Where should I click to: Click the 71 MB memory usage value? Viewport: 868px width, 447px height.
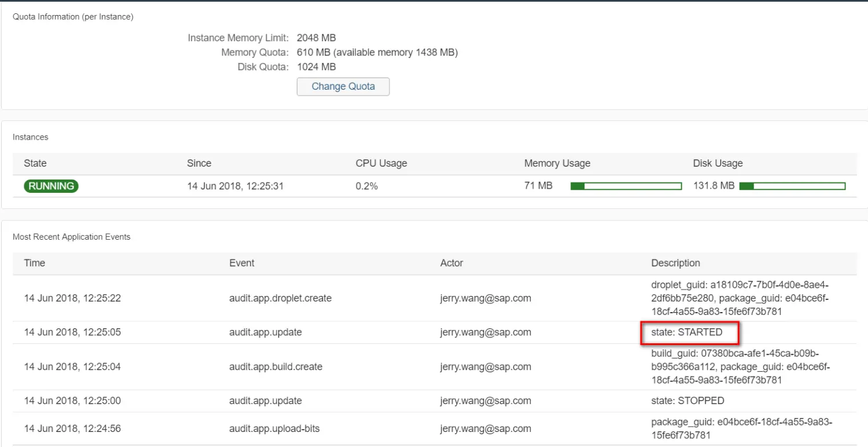pyautogui.click(x=538, y=186)
